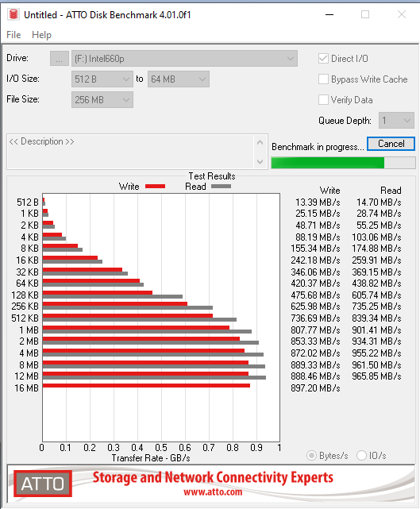Click the 13.39 MB/s write value
Viewport: 420px width, 509px height.
click(x=318, y=202)
